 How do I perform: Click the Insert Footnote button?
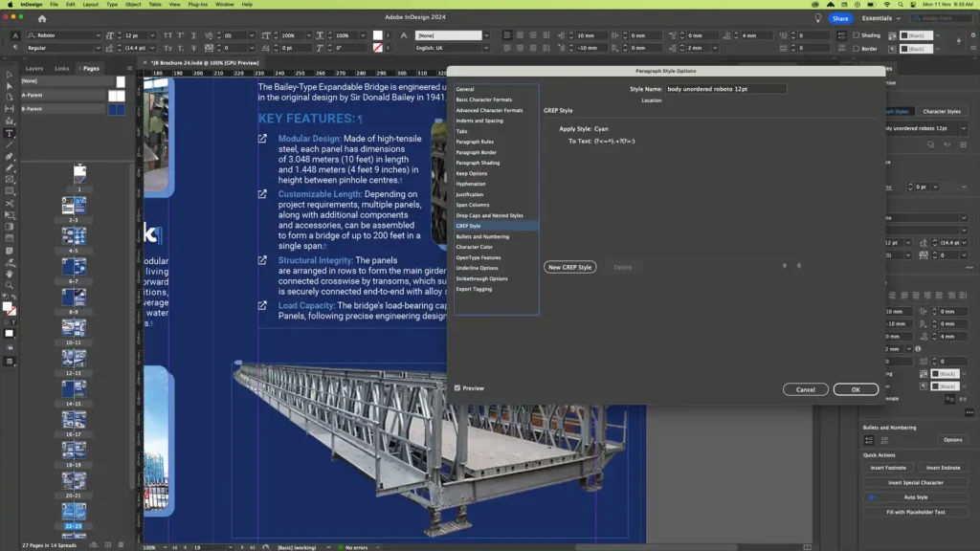pyautogui.click(x=888, y=468)
